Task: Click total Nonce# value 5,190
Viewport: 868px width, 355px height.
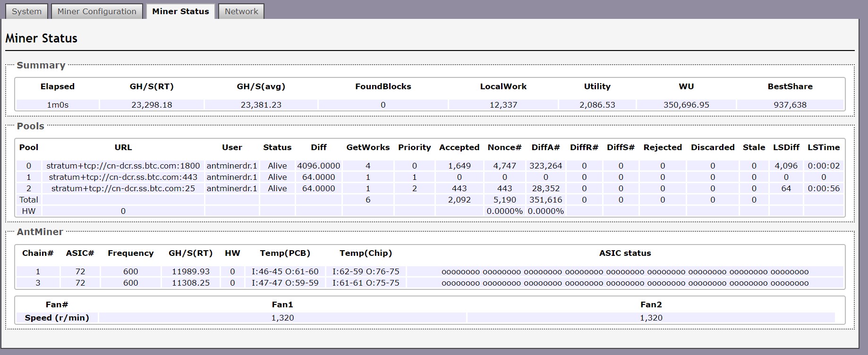Action: coord(504,200)
